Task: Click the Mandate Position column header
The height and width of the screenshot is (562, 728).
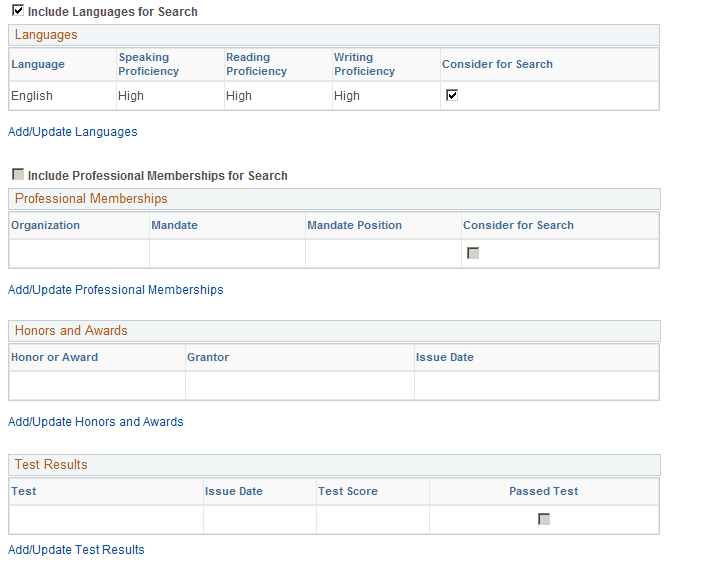Action: click(354, 225)
